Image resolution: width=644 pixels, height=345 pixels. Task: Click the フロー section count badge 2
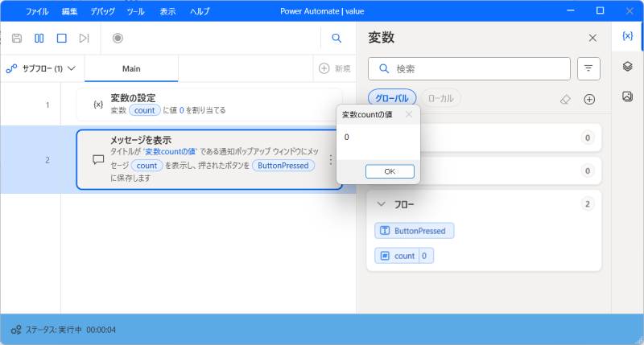click(588, 204)
